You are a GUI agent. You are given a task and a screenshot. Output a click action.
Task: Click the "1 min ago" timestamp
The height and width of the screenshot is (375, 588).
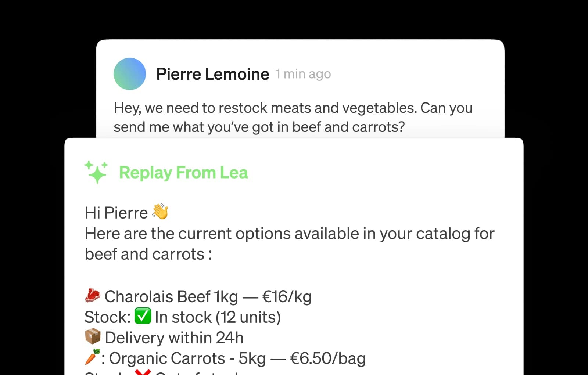click(x=303, y=74)
